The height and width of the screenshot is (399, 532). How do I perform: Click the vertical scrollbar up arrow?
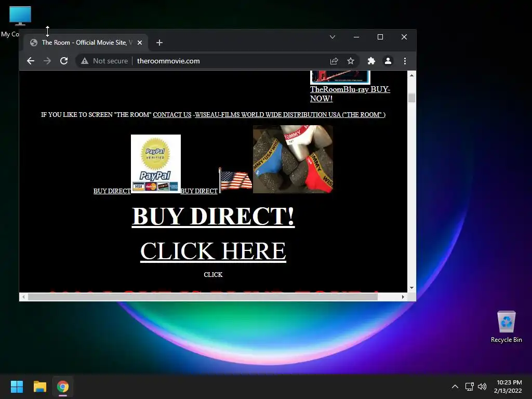[x=411, y=75]
